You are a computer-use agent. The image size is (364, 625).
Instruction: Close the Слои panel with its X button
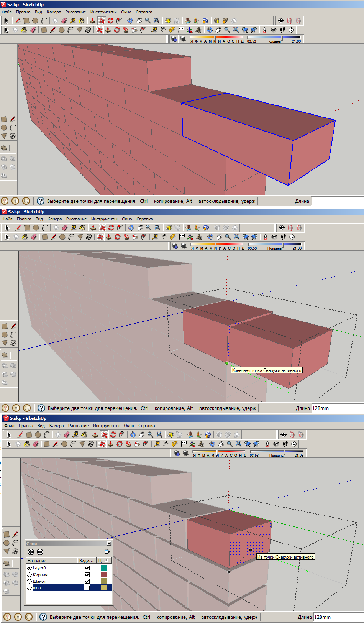click(109, 543)
